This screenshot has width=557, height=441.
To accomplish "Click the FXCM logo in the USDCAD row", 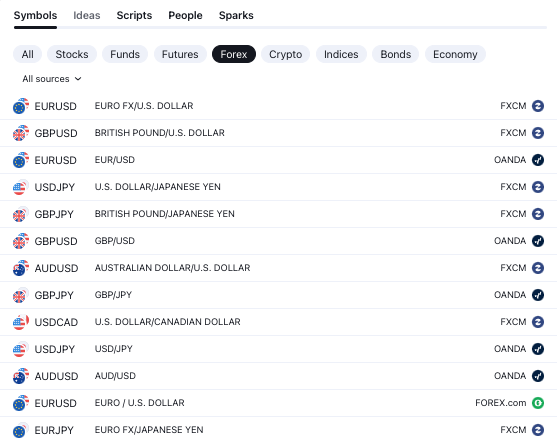I will pos(538,322).
